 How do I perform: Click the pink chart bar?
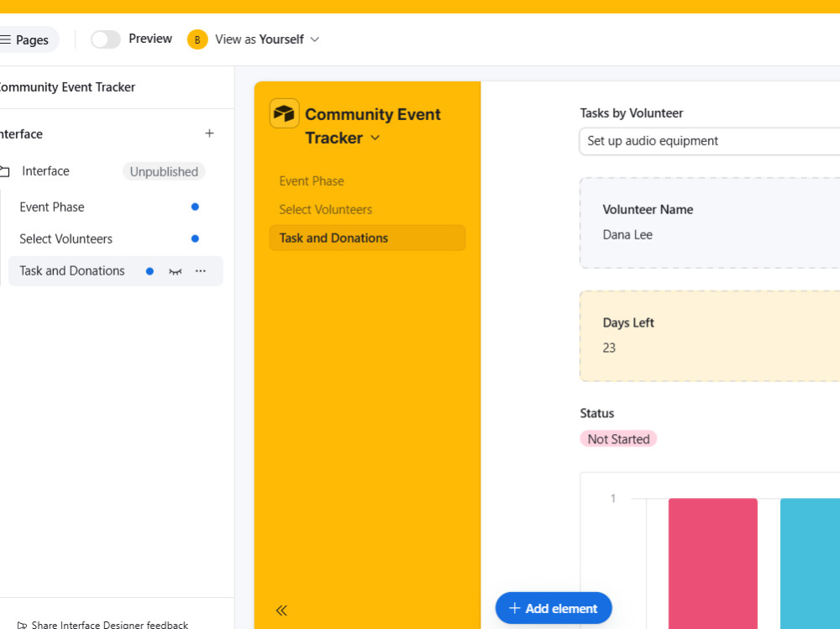[x=713, y=563]
